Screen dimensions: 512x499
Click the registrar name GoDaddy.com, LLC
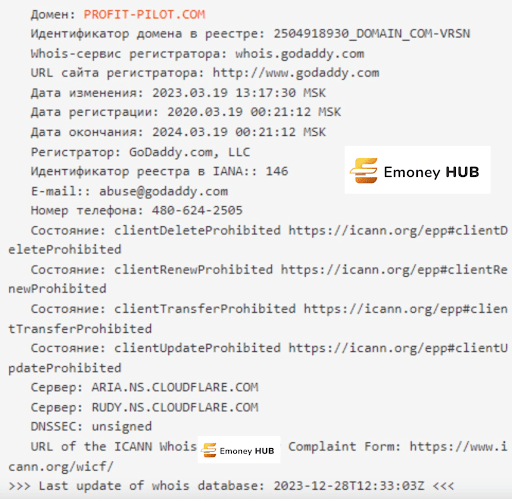click(189, 152)
